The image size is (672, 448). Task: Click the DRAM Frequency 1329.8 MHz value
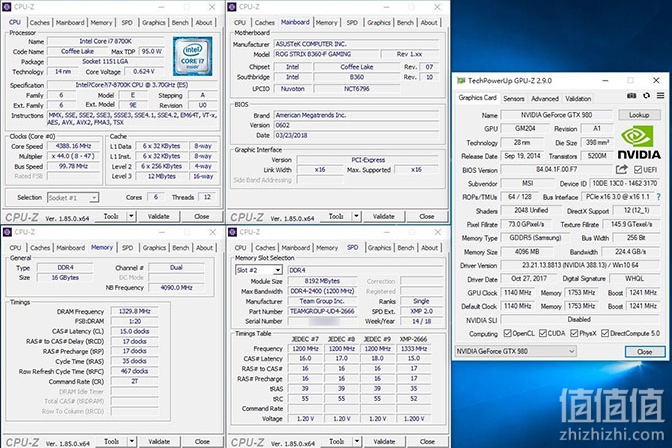pos(134,311)
